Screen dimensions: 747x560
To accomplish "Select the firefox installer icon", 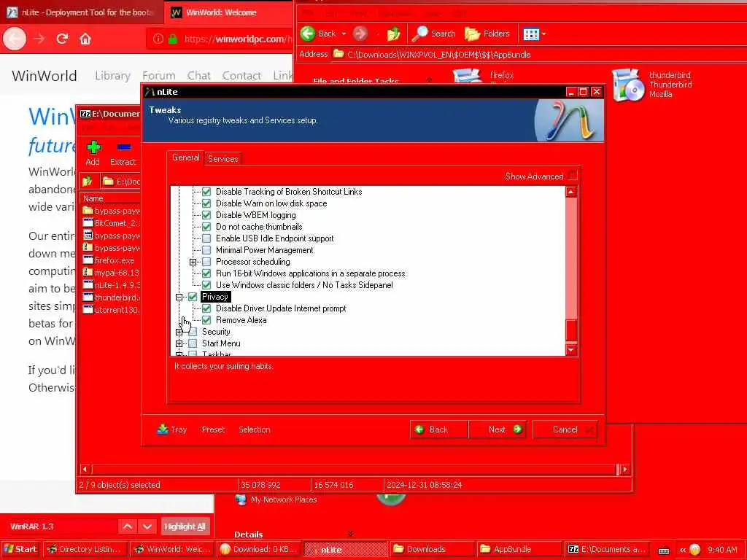I will pyautogui.click(x=468, y=75).
